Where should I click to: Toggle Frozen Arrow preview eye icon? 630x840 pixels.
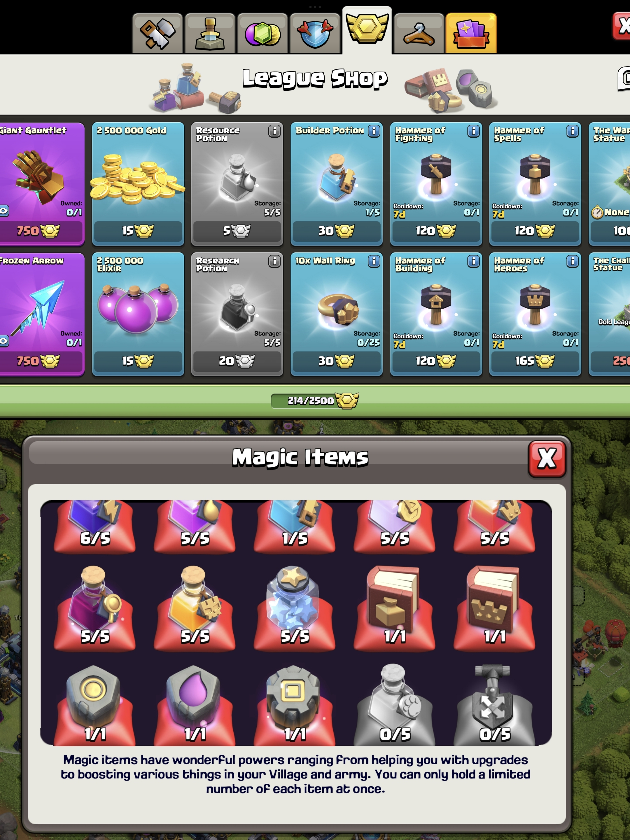pos(4,341)
